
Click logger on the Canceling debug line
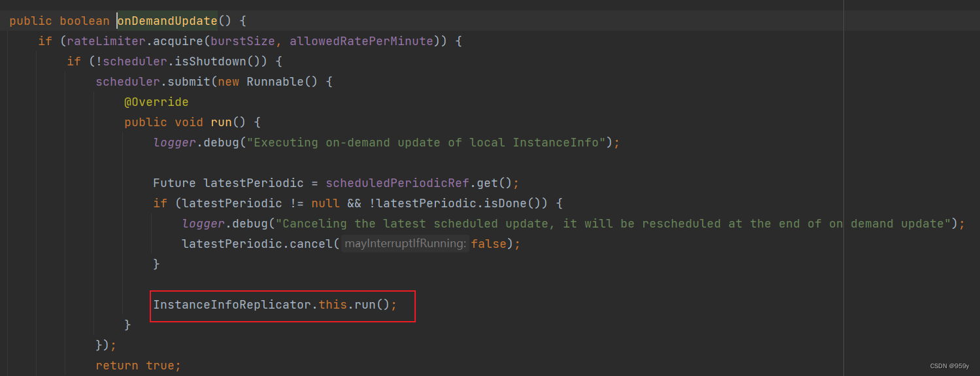point(203,224)
